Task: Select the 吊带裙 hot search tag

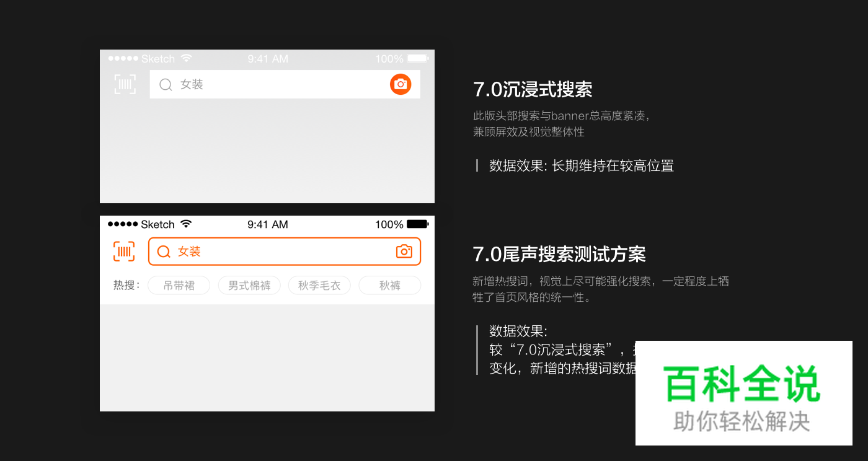Action: pyautogui.click(x=179, y=285)
